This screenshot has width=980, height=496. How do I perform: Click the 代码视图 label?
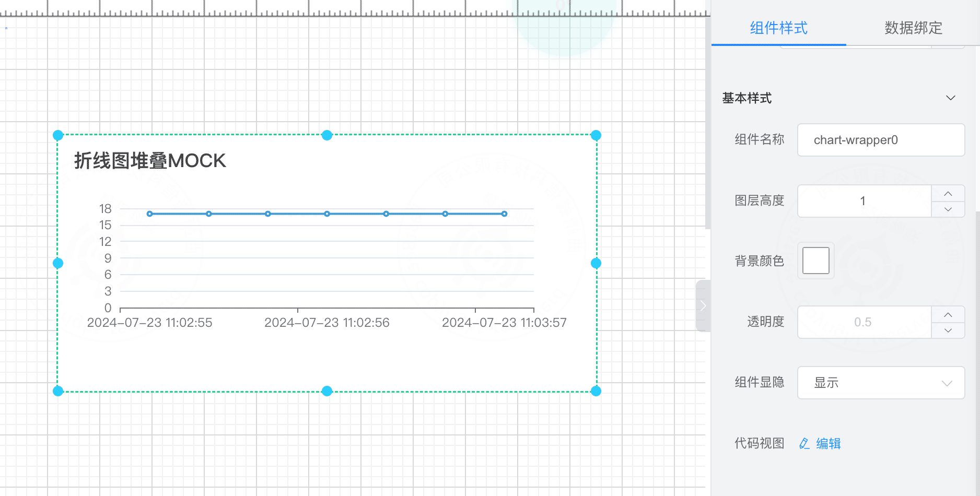click(x=760, y=443)
